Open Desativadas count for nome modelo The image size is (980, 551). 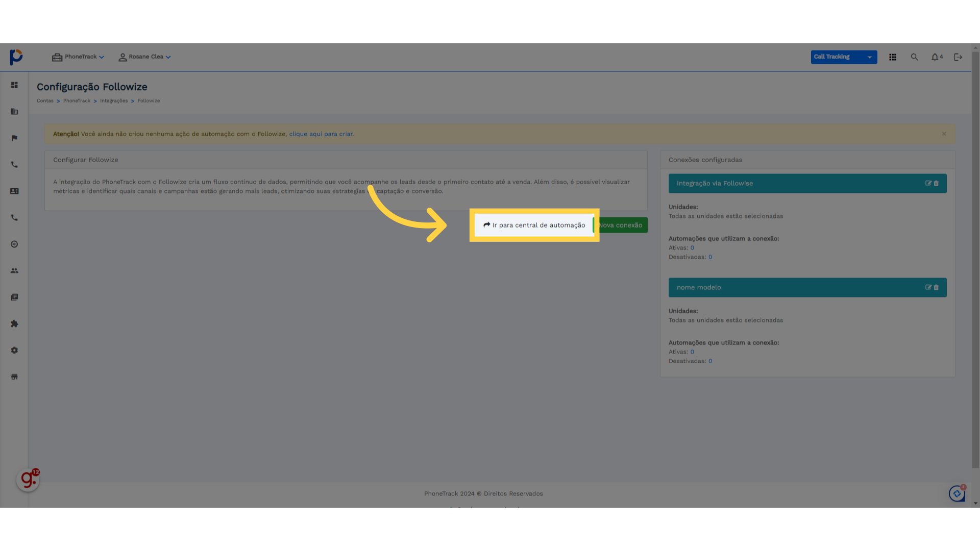(x=710, y=361)
